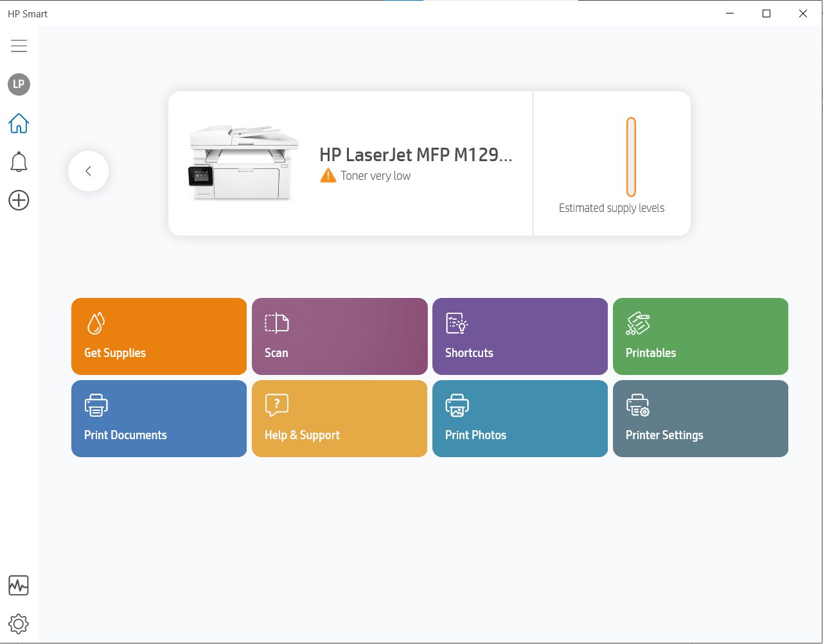Open the LP account profile avatar
The image size is (823, 644).
(19, 84)
